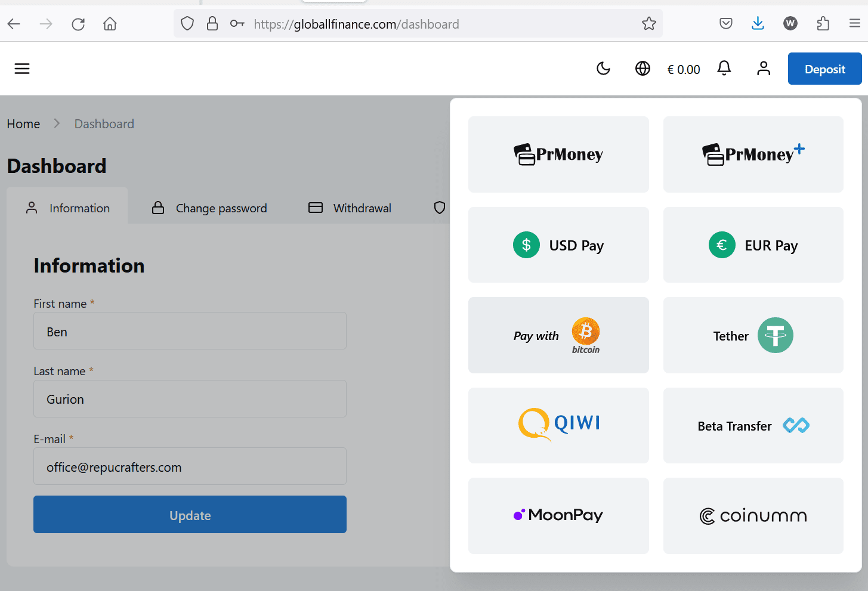Choose MoonPay deposit option
The width and height of the screenshot is (868, 591).
(558, 516)
